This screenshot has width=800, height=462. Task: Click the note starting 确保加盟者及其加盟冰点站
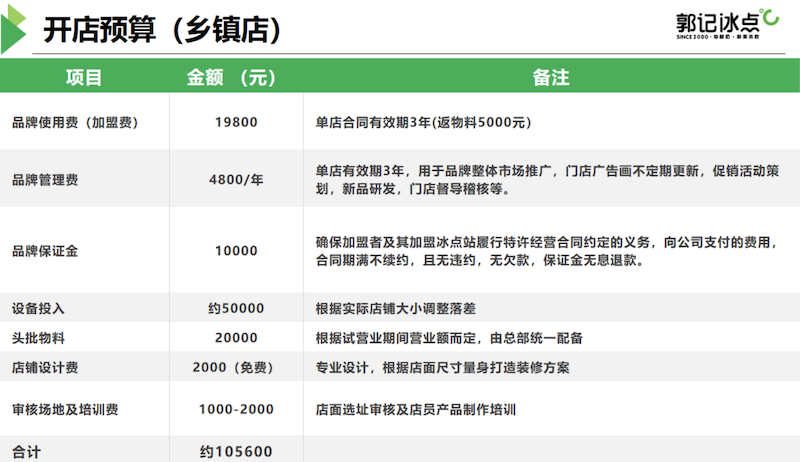click(547, 251)
